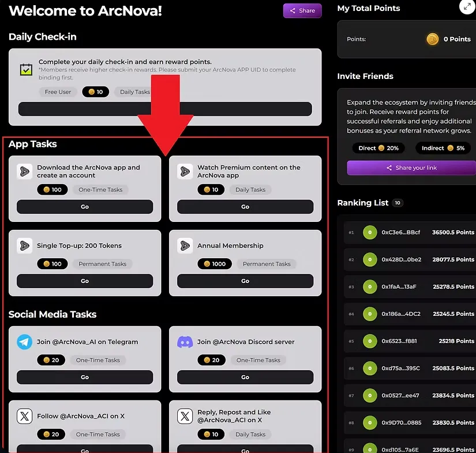This screenshot has width=476, height=453.
Task: Click the ArcNova icon beside Download the ArcNova app
Action: tap(25, 172)
